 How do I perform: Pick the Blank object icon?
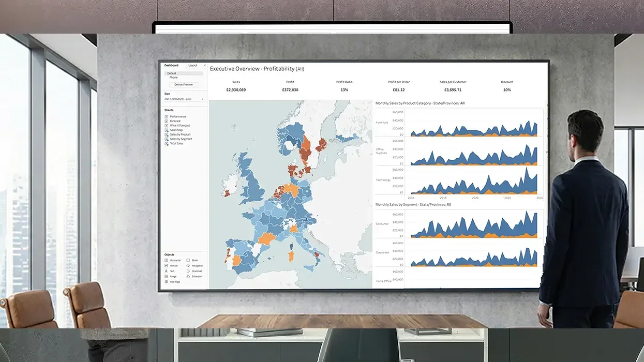tap(188, 260)
